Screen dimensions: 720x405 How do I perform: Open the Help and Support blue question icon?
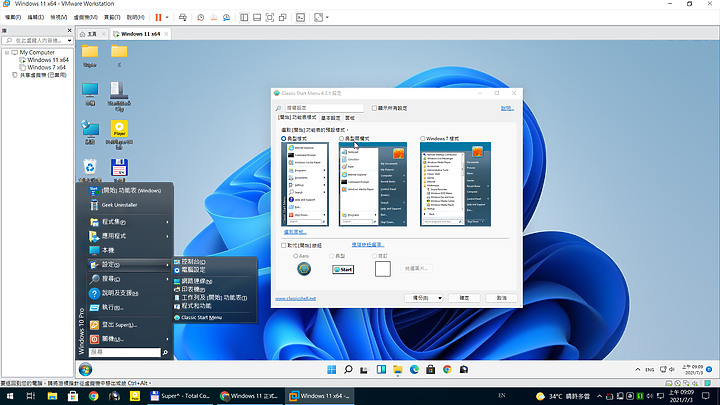click(94, 293)
